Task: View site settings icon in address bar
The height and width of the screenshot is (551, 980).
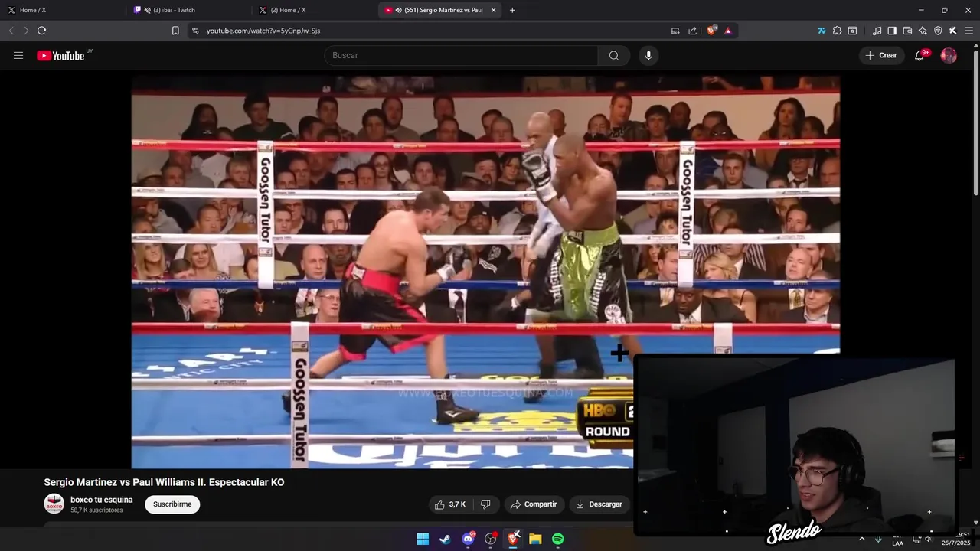Action: tap(195, 31)
